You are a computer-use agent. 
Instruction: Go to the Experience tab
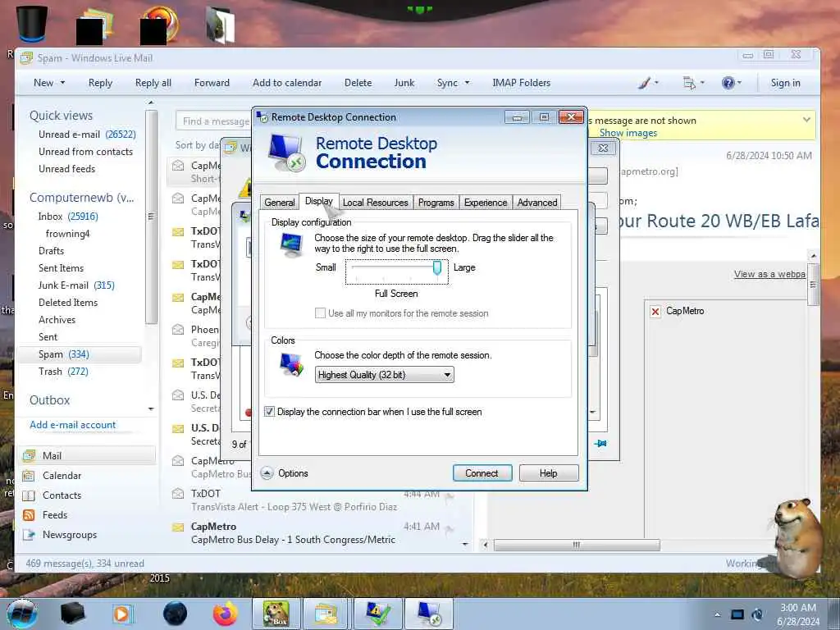click(486, 203)
